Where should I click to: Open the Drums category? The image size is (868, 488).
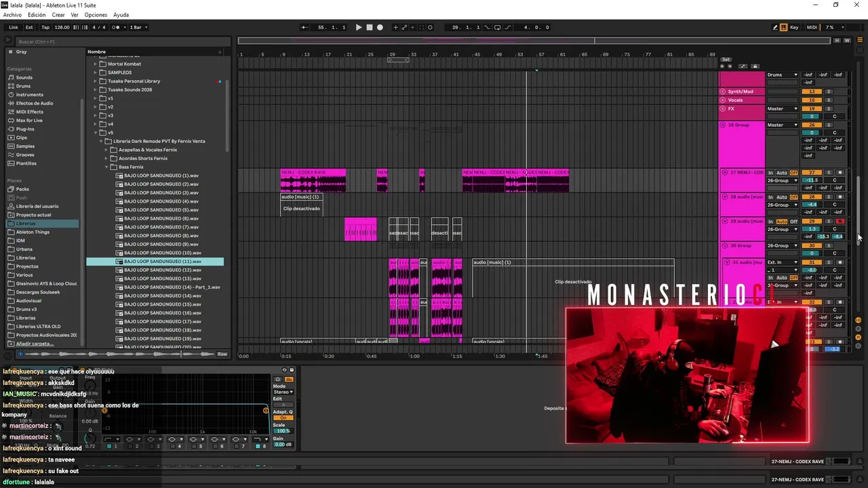[24, 86]
